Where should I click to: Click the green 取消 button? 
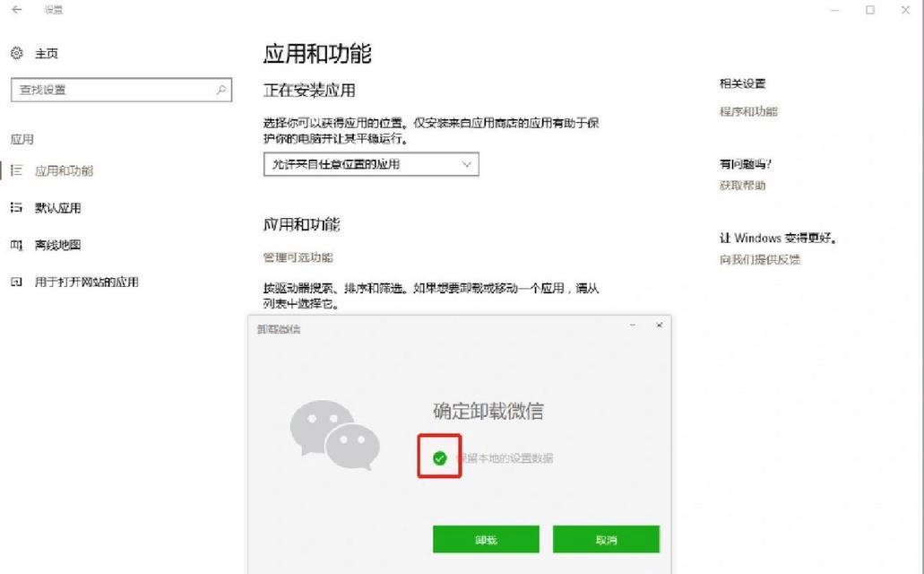[x=607, y=539]
